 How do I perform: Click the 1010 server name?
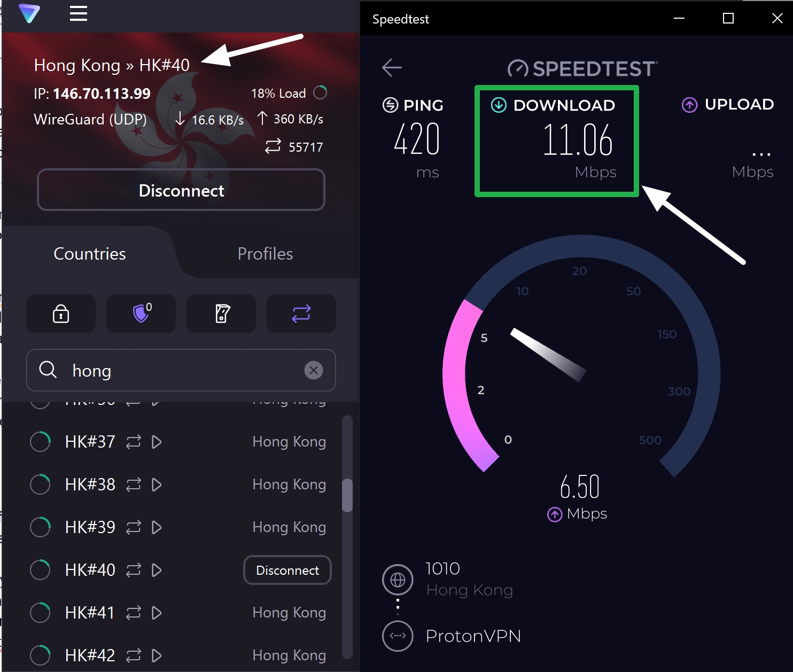[x=443, y=568]
